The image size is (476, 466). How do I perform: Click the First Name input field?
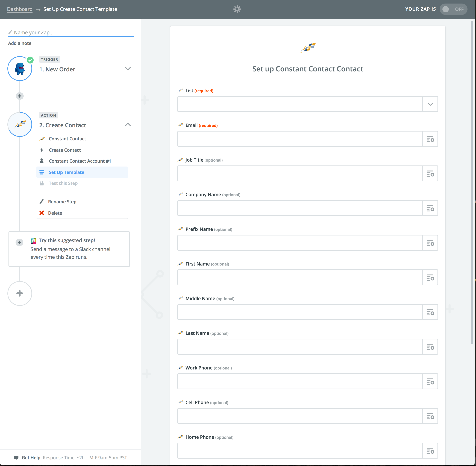point(300,278)
